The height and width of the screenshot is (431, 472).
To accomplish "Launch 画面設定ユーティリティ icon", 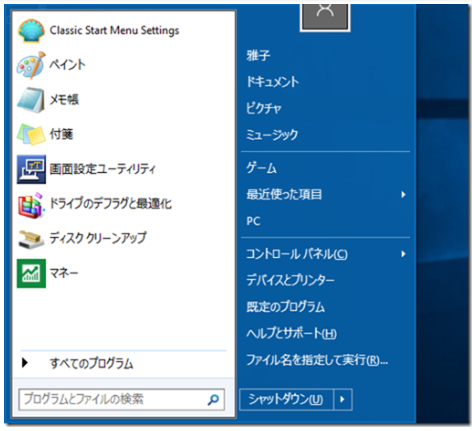I will pyautogui.click(x=31, y=169).
